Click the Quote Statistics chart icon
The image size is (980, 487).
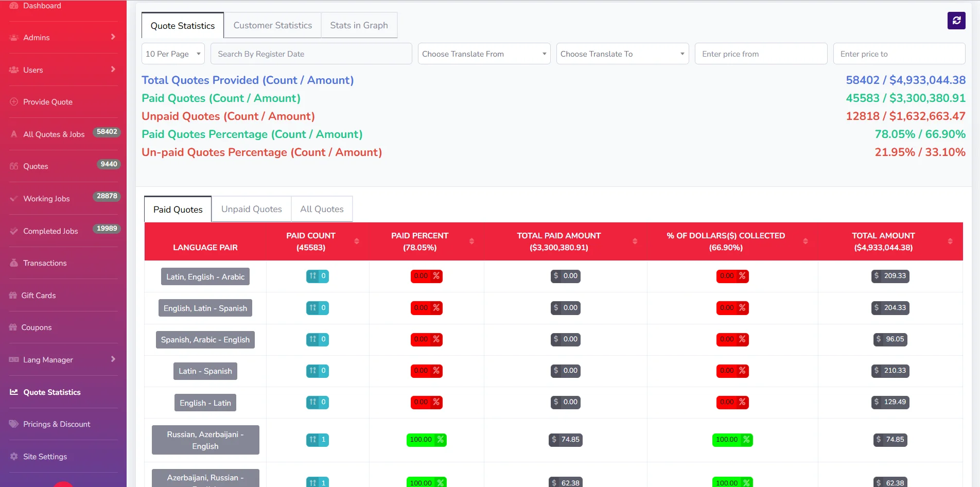point(14,392)
